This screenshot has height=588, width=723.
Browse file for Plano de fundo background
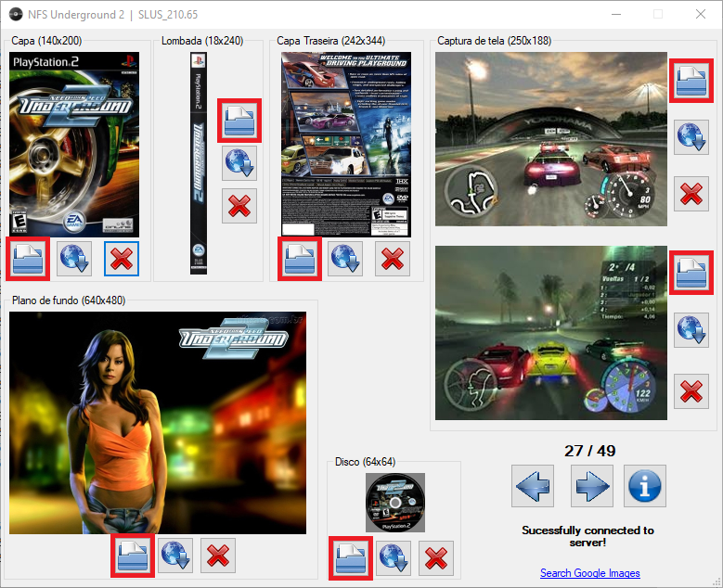coord(132,555)
